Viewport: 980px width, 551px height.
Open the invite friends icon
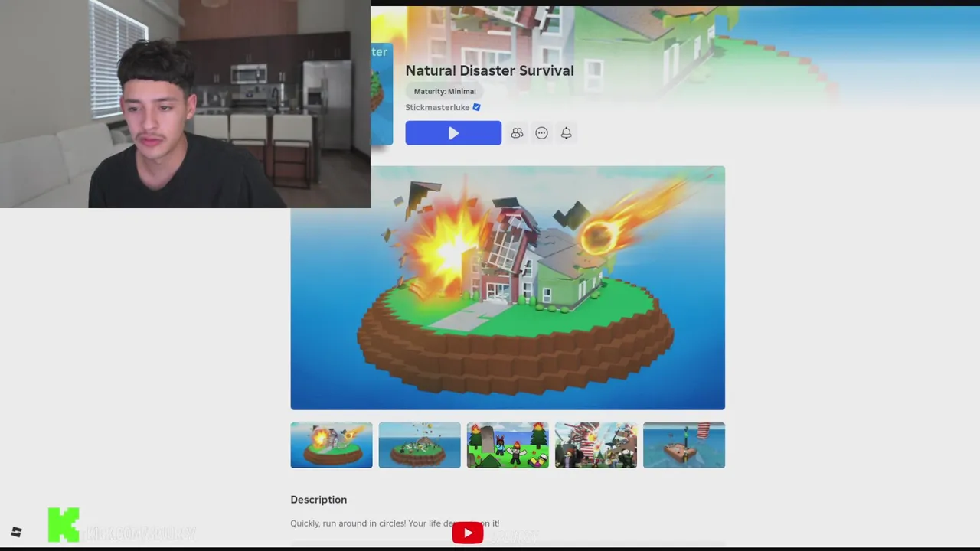pos(517,133)
